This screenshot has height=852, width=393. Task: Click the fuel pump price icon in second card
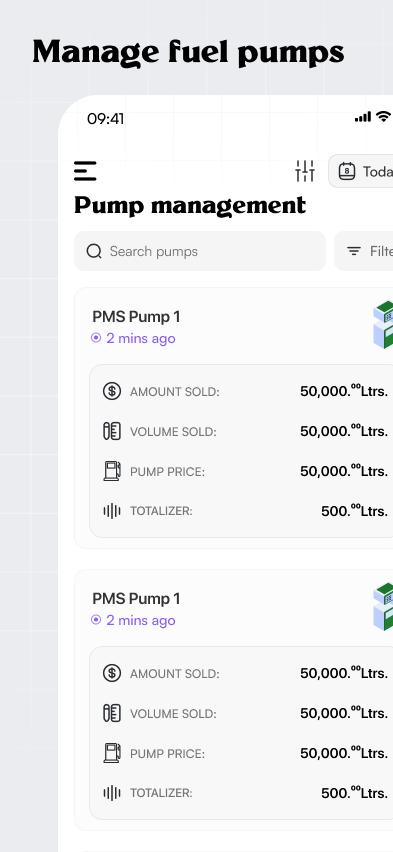click(x=112, y=753)
